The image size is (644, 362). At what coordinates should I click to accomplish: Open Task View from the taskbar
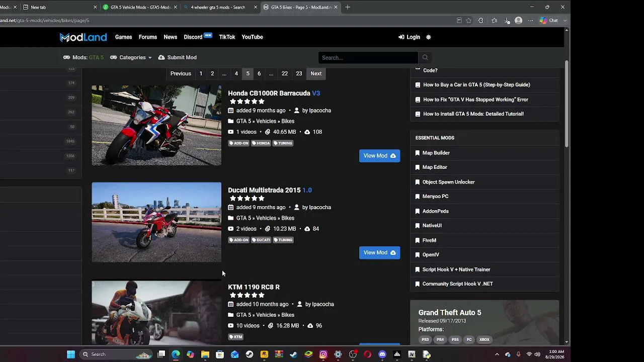pyautogui.click(x=161, y=354)
